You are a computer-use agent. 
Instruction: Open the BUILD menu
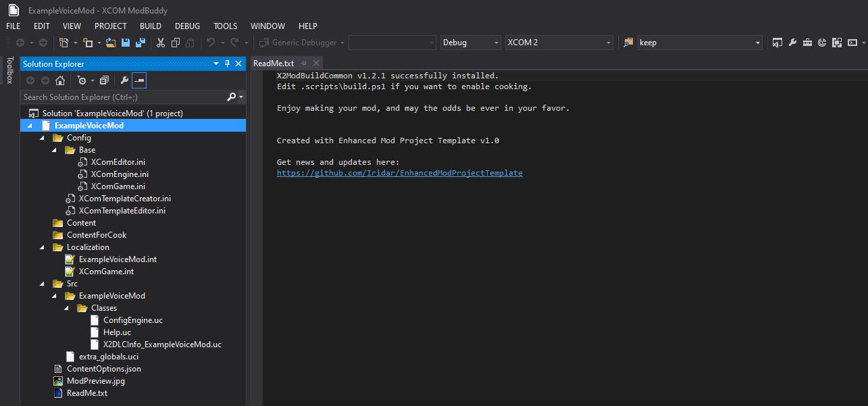(151, 26)
